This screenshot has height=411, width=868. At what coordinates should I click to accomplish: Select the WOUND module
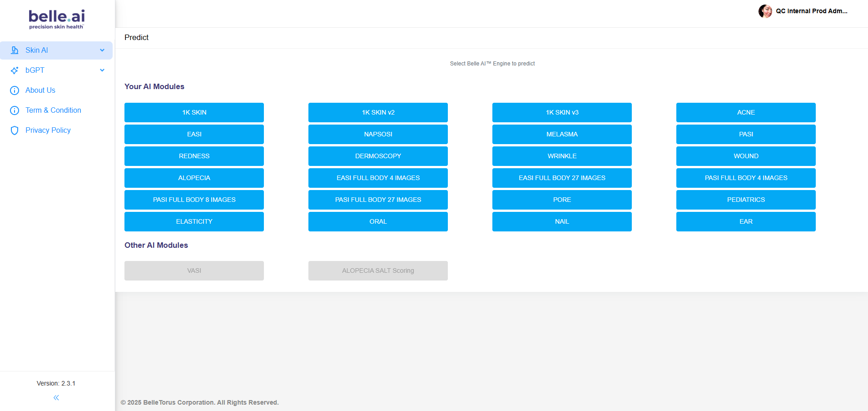click(746, 156)
